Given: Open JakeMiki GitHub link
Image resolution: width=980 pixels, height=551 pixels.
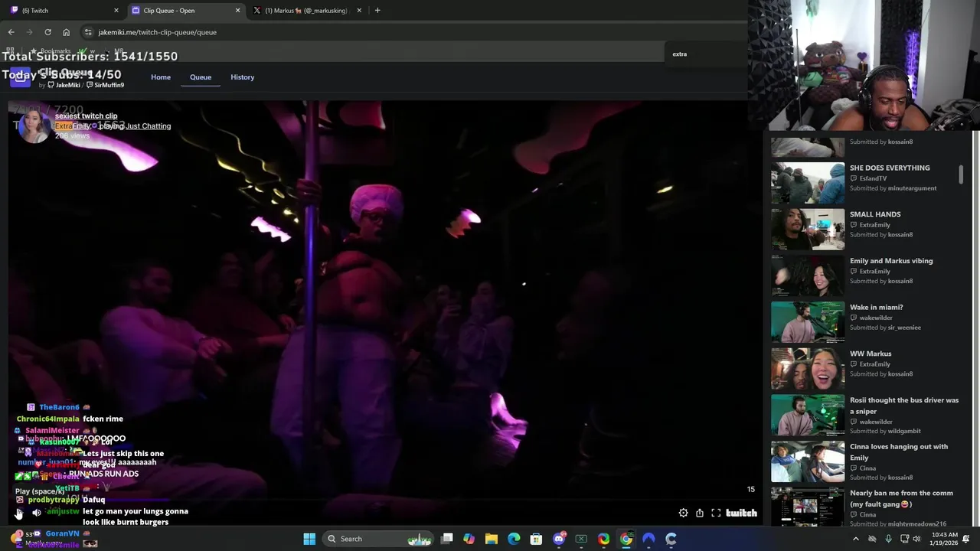Looking at the screenshot, I should point(64,85).
